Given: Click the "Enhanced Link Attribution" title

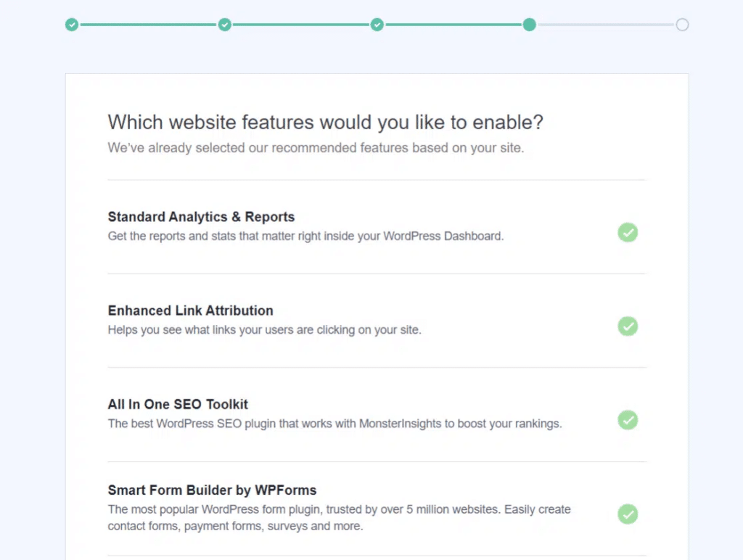Looking at the screenshot, I should (x=190, y=310).
